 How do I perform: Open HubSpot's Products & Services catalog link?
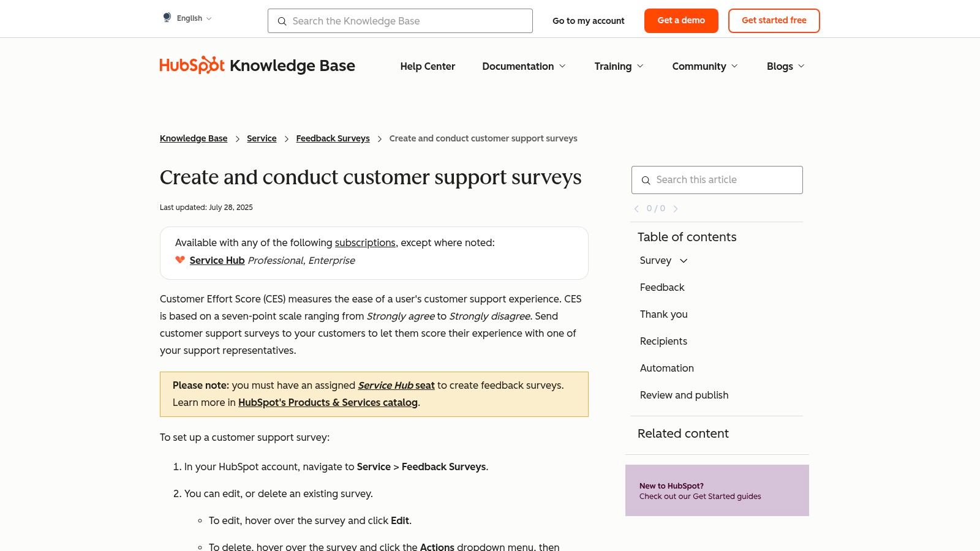click(x=328, y=402)
